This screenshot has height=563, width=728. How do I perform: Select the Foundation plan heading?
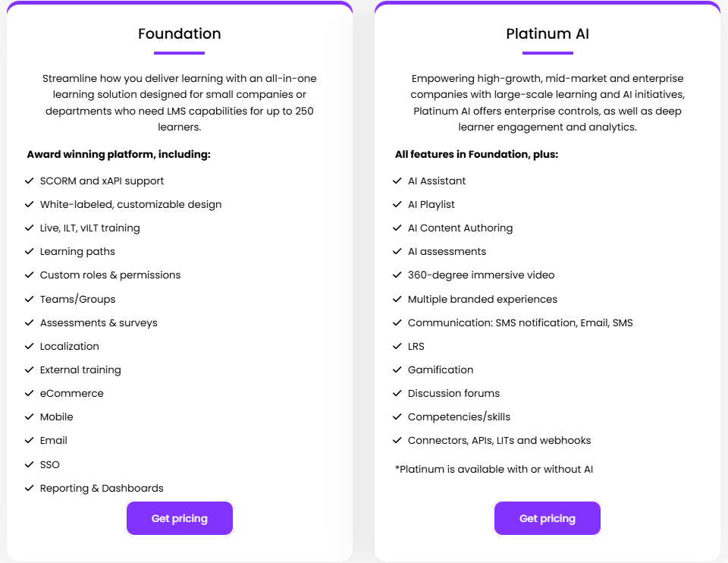pyautogui.click(x=180, y=34)
